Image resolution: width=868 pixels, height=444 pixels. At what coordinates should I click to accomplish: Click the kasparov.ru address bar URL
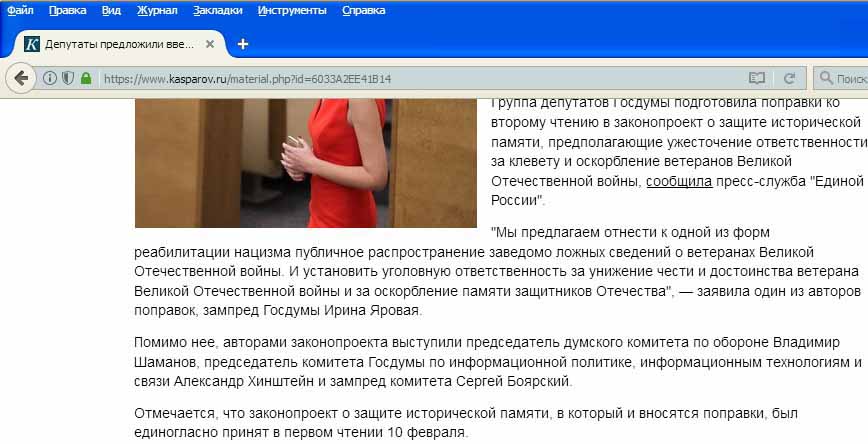pos(247,79)
